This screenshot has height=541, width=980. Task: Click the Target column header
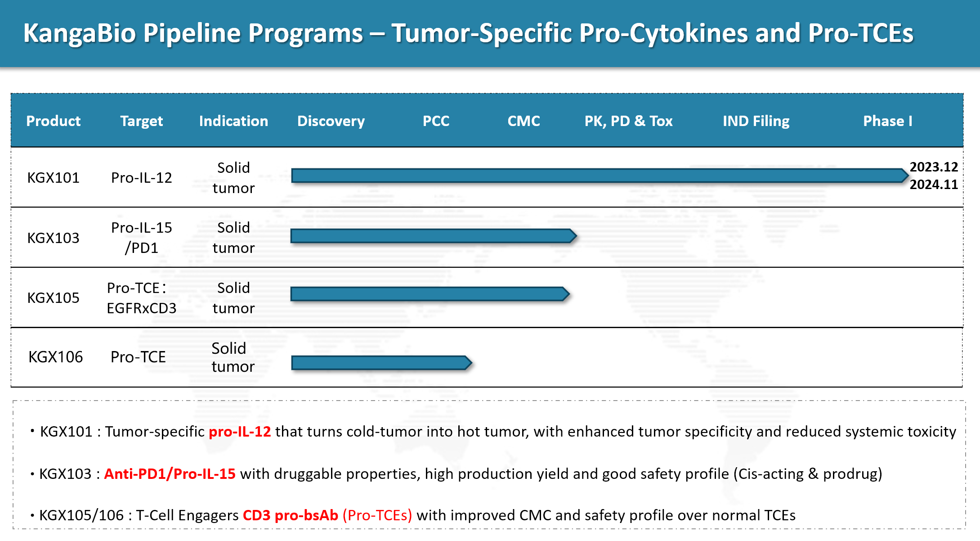[141, 121]
